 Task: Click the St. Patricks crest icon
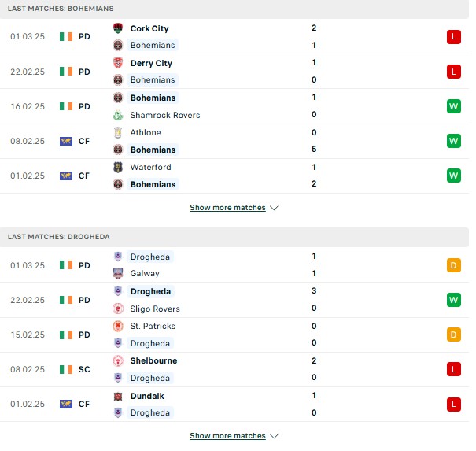118,326
